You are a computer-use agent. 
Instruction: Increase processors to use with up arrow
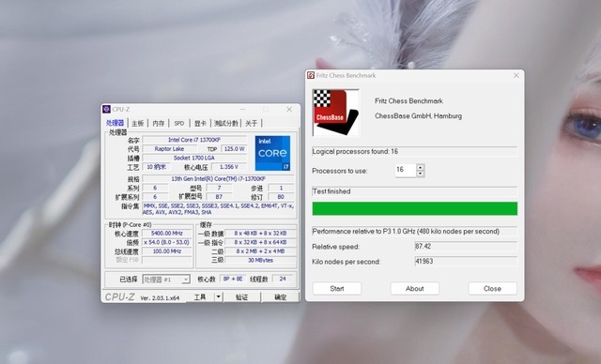tap(420, 167)
